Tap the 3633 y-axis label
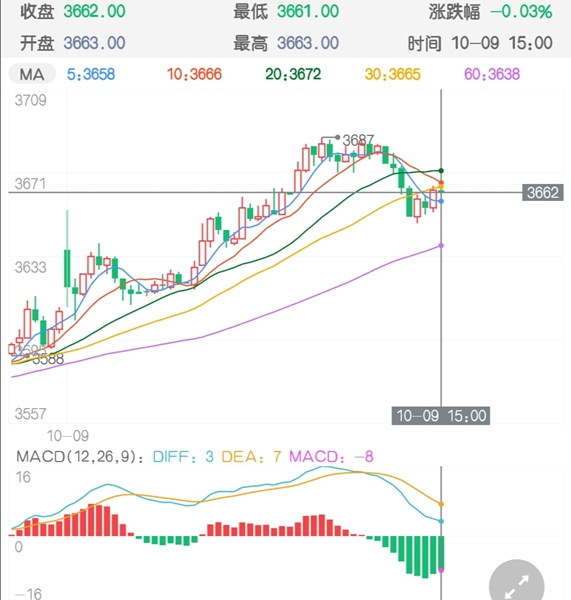Viewport: 571px width, 600px height. coord(30,267)
